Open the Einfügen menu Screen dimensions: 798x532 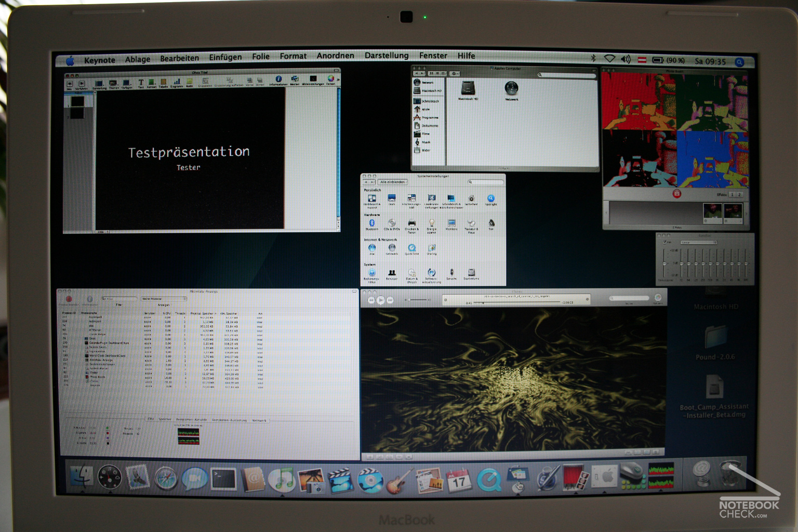[225, 57]
